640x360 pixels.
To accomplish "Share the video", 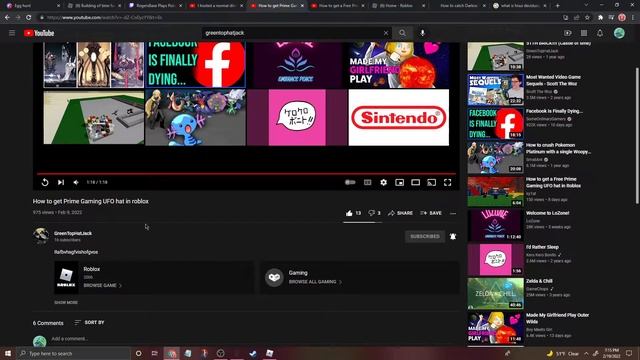I will pyautogui.click(x=400, y=213).
